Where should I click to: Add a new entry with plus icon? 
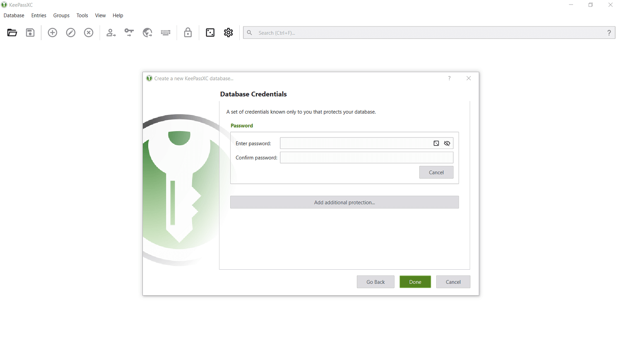tap(53, 33)
